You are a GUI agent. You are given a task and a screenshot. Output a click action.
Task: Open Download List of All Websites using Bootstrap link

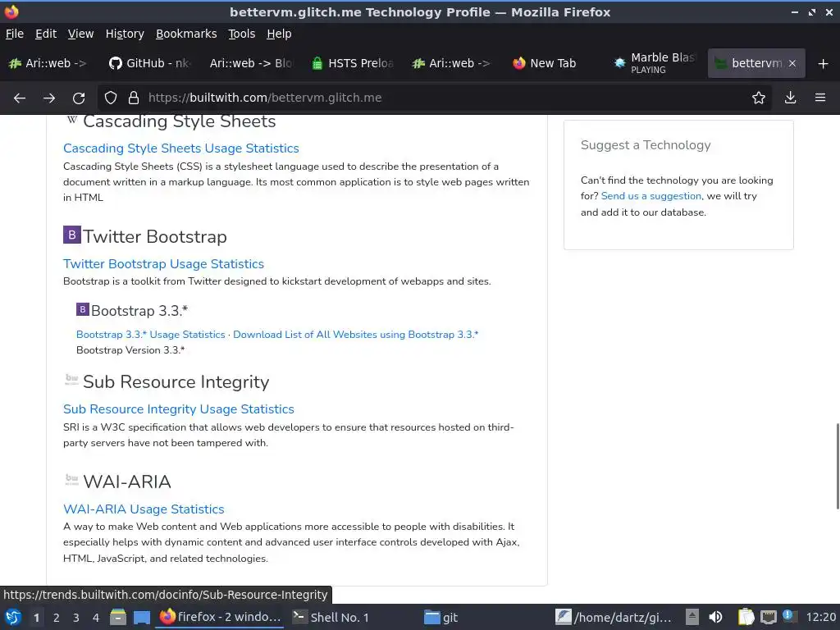(x=356, y=335)
